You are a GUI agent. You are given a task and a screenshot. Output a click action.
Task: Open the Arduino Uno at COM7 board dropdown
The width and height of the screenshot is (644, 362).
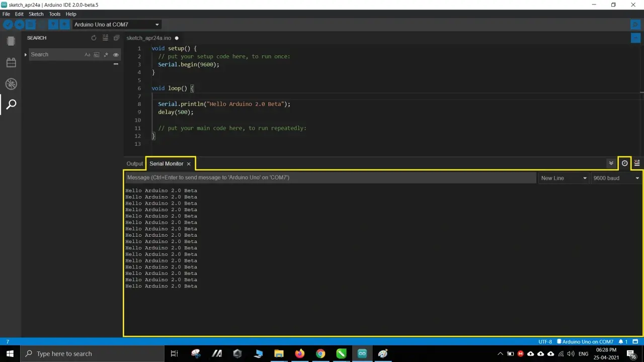[x=116, y=24]
